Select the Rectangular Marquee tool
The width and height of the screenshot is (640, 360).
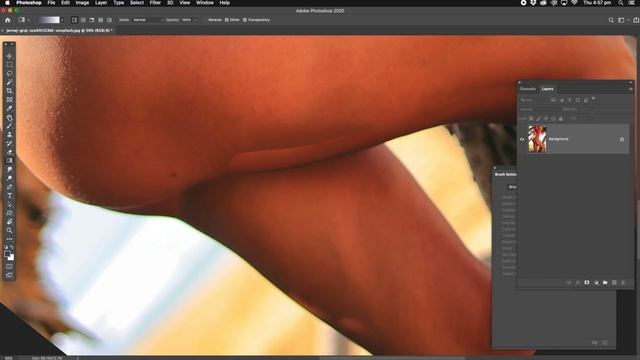pyautogui.click(x=9, y=64)
